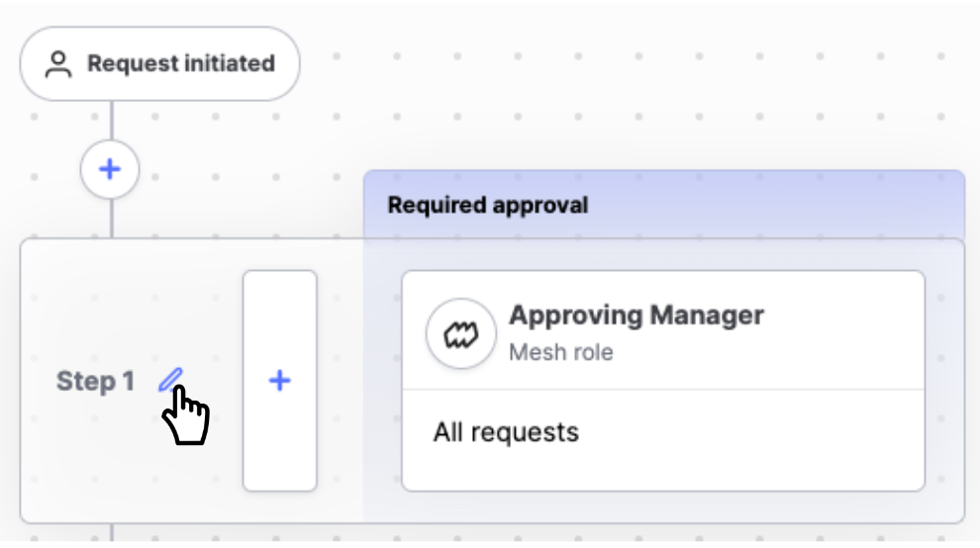Click the round Mesh role squiggle icon

(461, 333)
